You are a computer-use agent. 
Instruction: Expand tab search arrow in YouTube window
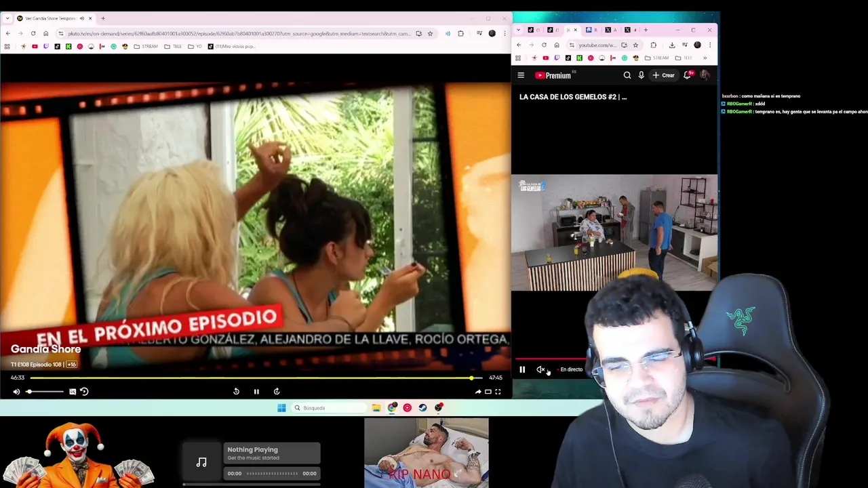pyautogui.click(x=518, y=30)
